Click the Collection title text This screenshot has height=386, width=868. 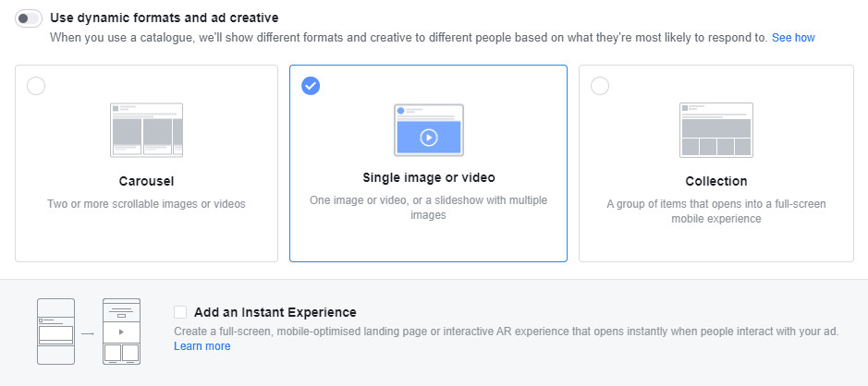pos(715,181)
